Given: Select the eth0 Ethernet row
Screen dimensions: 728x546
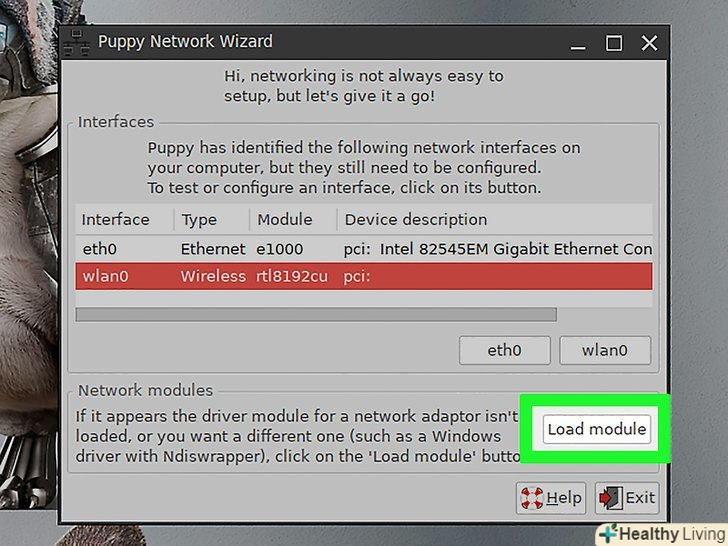Looking at the screenshot, I should [x=364, y=249].
